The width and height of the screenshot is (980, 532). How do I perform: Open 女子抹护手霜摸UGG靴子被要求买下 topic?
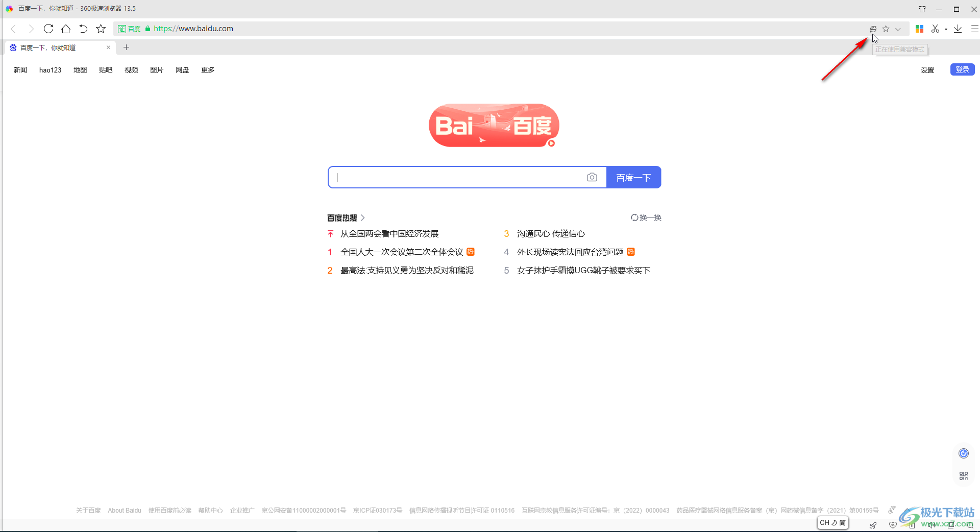coord(583,271)
